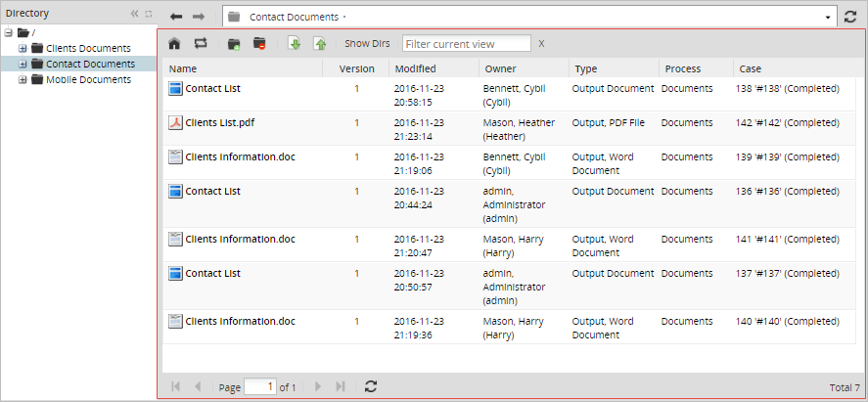
Task: Click the refresh icon in the pagination bar
Action: [370, 387]
